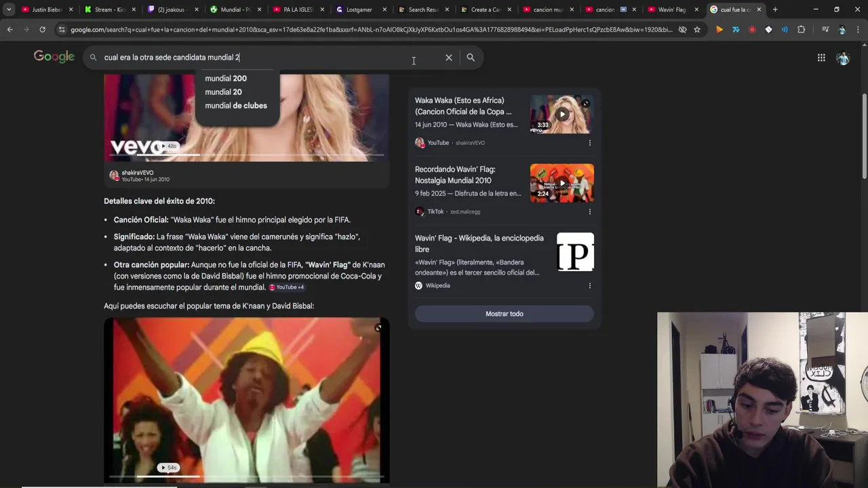Open the 7TV extension icon
Screen dimensions: 868x488
coord(736,30)
